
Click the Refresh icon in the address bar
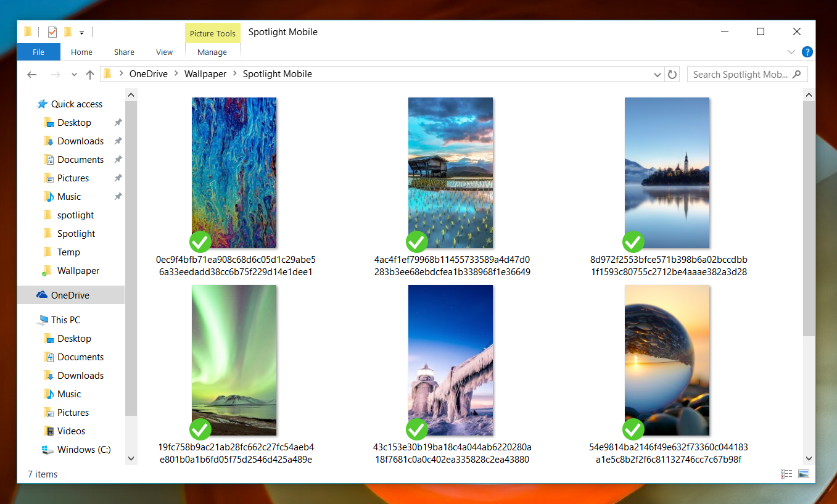[x=672, y=74]
